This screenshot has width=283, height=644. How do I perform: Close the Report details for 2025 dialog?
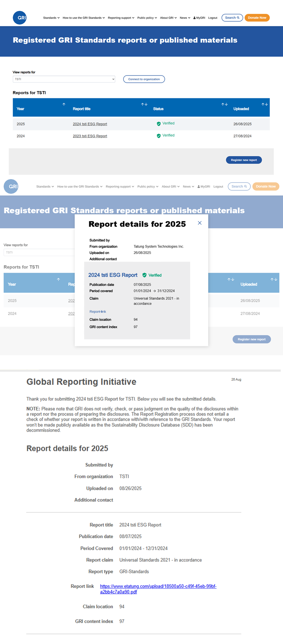(x=200, y=223)
